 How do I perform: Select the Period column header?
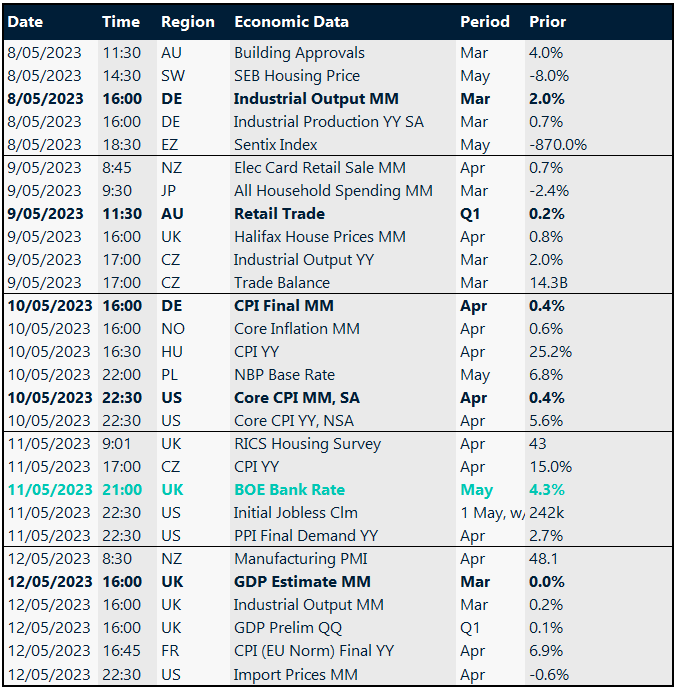[484, 21]
